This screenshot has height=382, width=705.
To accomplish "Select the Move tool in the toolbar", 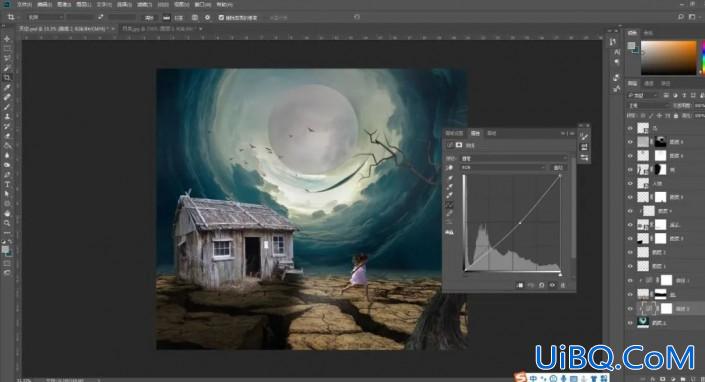I will coord(7,39).
